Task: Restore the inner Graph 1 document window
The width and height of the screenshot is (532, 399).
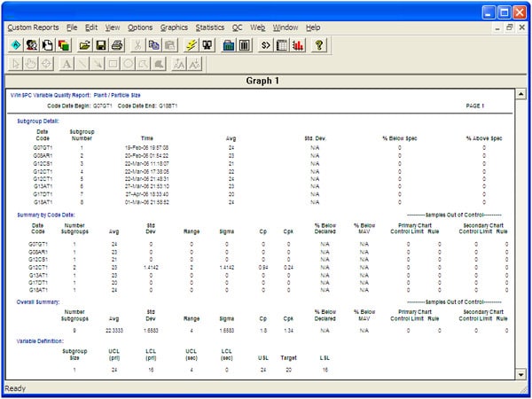Action: [508, 27]
